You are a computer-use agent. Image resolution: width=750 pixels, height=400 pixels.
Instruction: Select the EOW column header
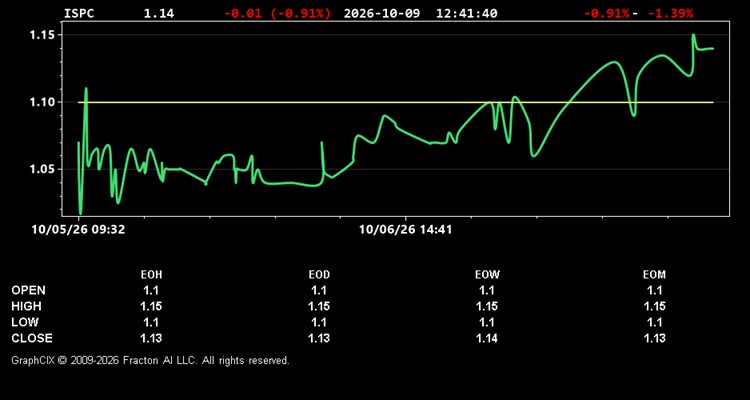point(487,275)
